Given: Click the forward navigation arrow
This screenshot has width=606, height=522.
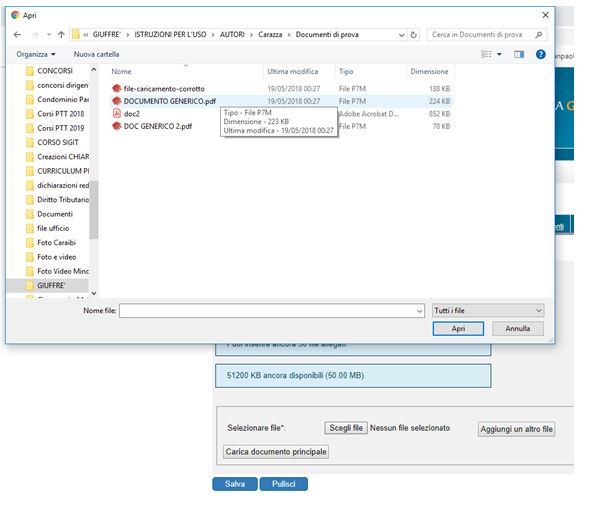Looking at the screenshot, I should click(33, 34).
